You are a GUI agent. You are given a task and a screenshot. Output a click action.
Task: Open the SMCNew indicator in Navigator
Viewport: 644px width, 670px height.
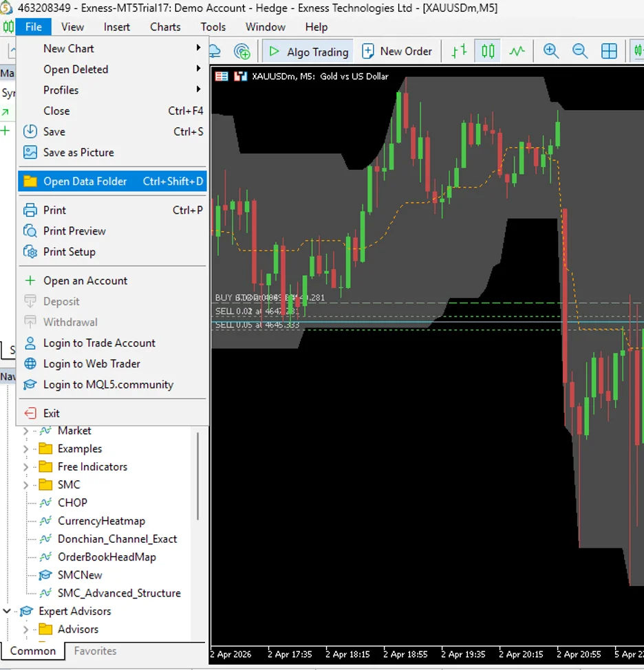pos(80,575)
